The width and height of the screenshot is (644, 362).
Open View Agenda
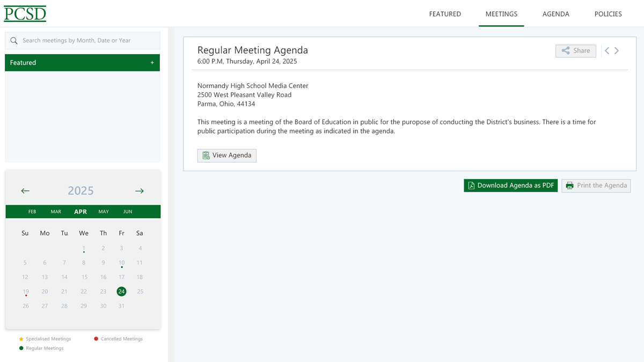(x=226, y=156)
